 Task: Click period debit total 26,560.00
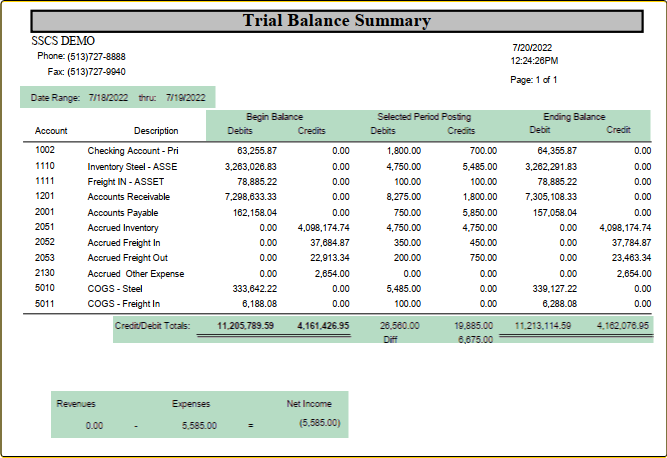pyautogui.click(x=399, y=326)
